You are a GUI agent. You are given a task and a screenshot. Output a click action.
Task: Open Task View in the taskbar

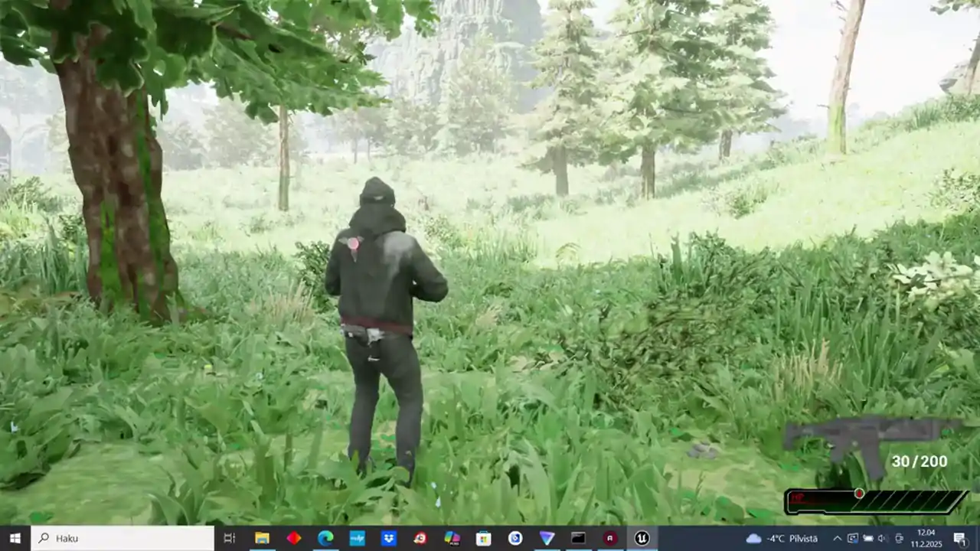[x=229, y=538]
